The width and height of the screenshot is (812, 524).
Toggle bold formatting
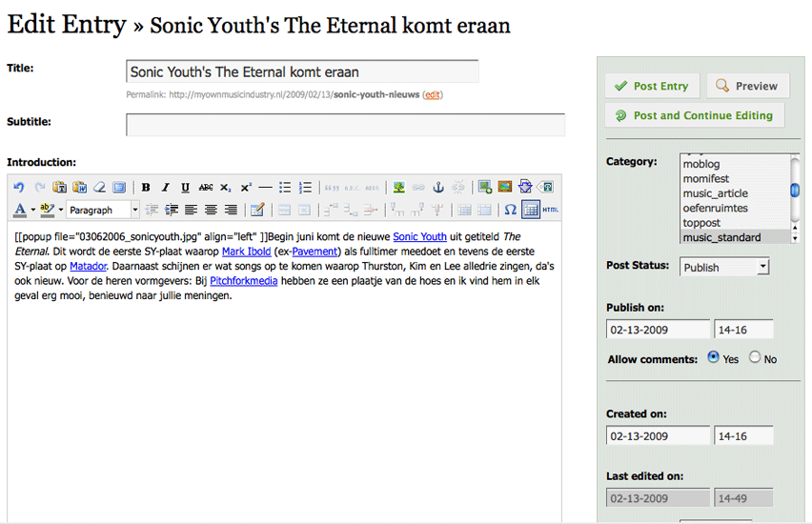click(x=146, y=188)
